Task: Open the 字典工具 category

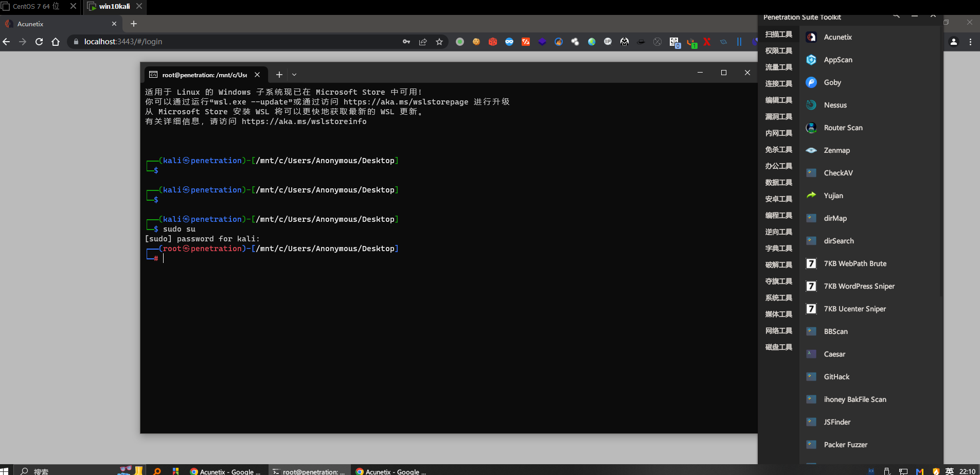Action: tap(778, 249)
